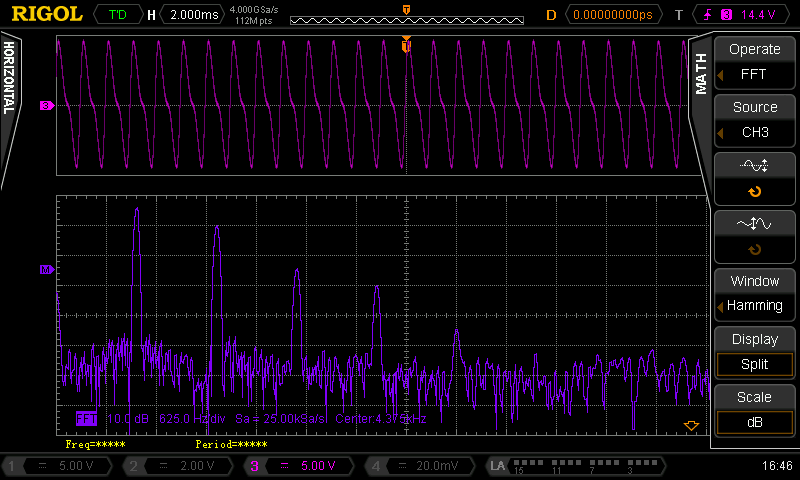Screen dimensions: 800x480
Task: Click the 4.000GSa/s sample rate text
Action: tap(254, 9)
